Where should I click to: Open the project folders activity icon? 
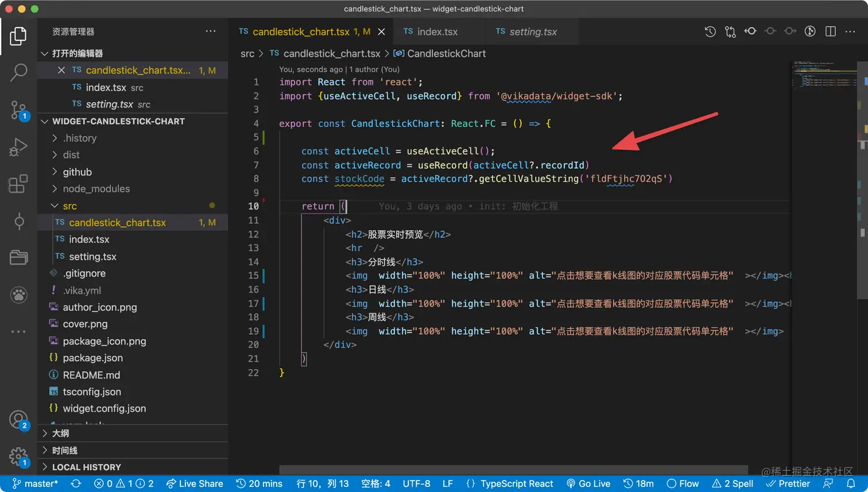(x=18, y=257)
